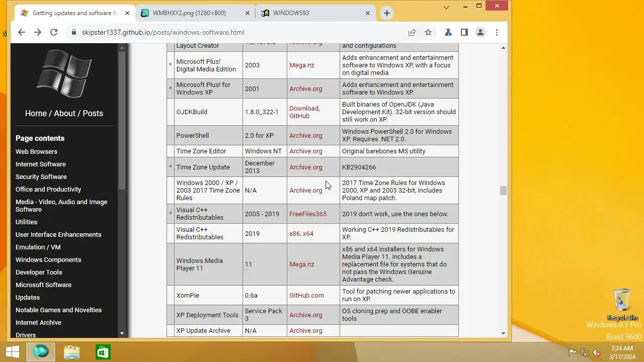Jump to User Interface Enhancements section
The image size is (644, 362).
coord(58,234)
